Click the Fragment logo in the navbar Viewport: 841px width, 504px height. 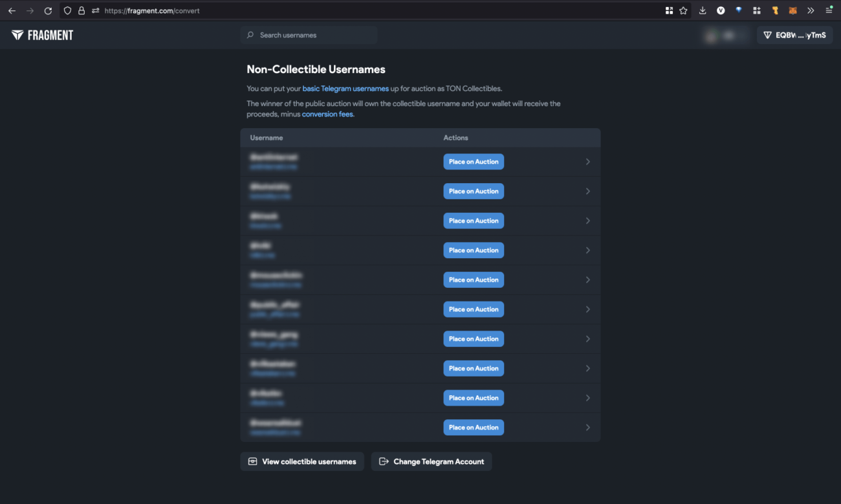click(x=42, y=35)
